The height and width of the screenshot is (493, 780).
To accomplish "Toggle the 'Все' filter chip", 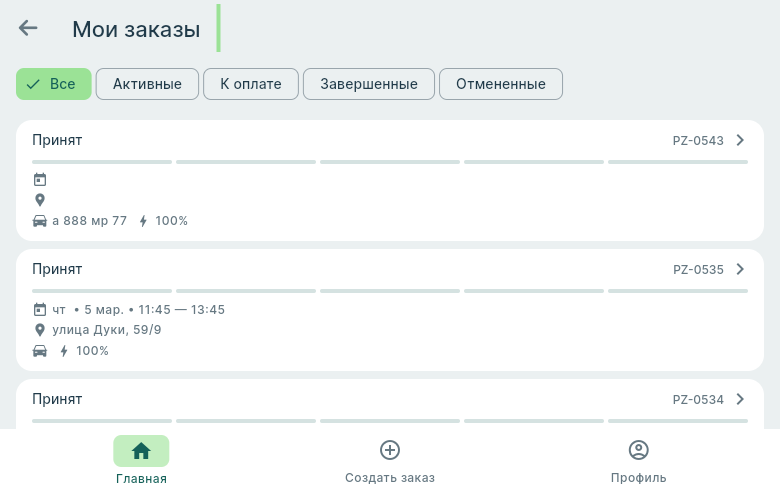I will click(x=53, y=84).
